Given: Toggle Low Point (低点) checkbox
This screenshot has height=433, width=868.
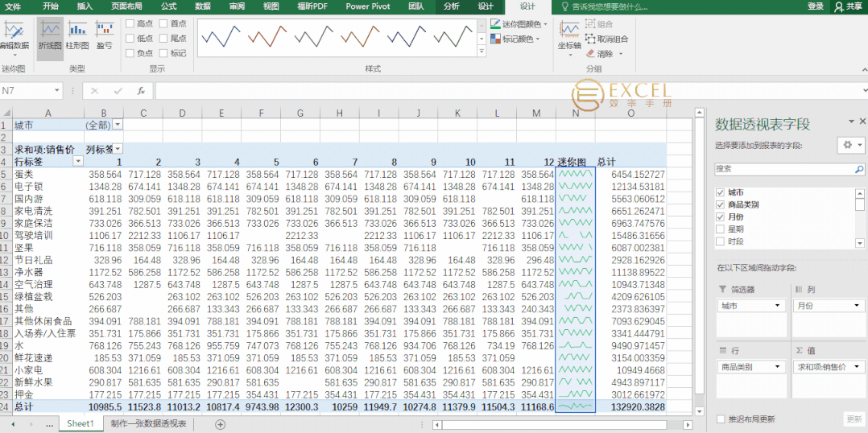Looking at the screenshot, I should tap(130, 38).
